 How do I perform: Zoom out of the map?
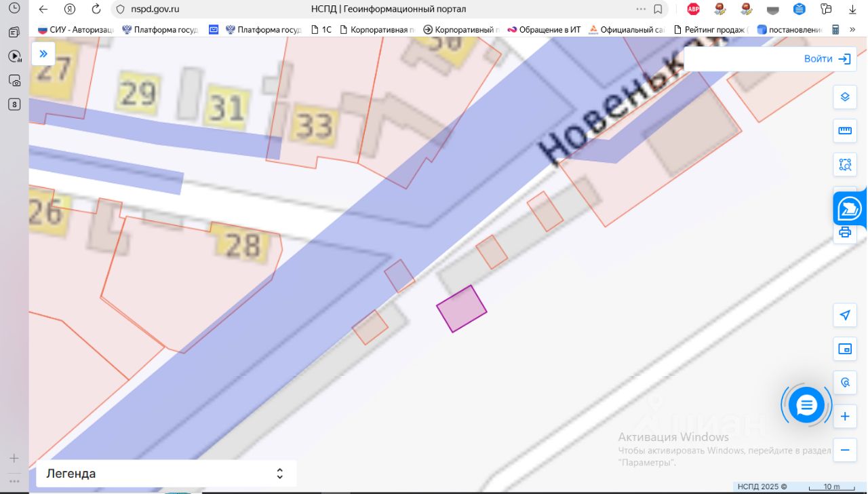[x=845, y=450]
